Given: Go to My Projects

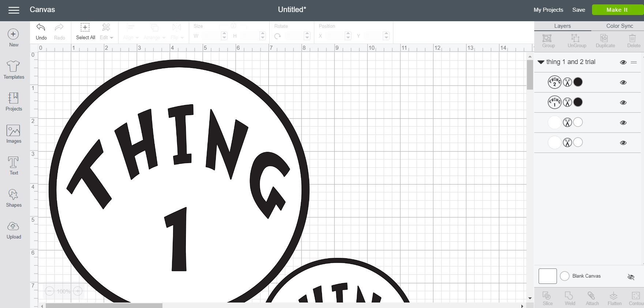Looking at the screenshot, I should pyautogui.click(x=548, y=10).
